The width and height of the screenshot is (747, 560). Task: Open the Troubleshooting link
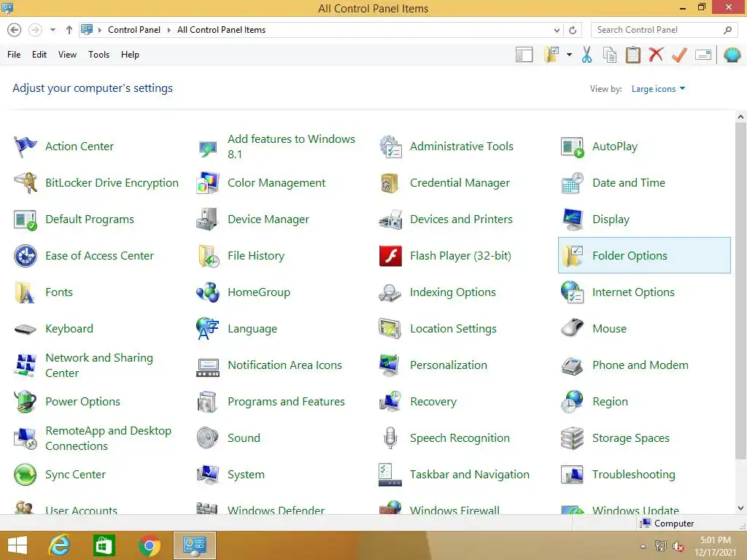(634, 475)
